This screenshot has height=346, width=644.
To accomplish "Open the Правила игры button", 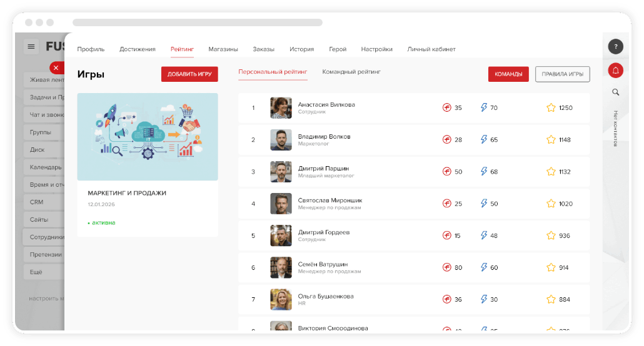I will point(562,74).
